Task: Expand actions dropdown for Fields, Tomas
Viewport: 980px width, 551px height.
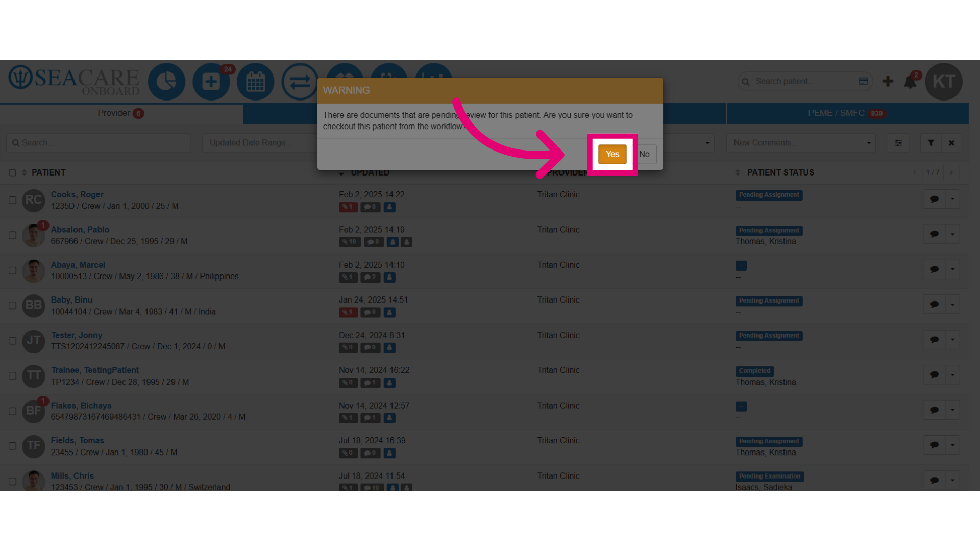Action: click(952, 445)
